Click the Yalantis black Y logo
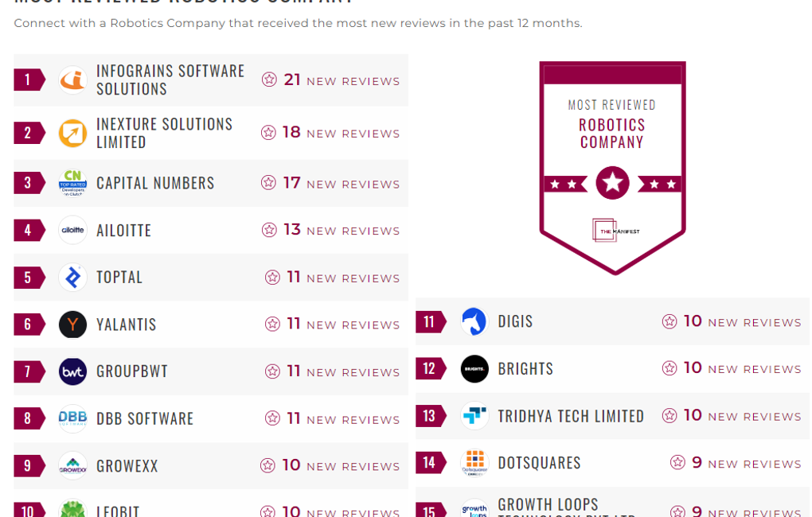 [72, 325]
